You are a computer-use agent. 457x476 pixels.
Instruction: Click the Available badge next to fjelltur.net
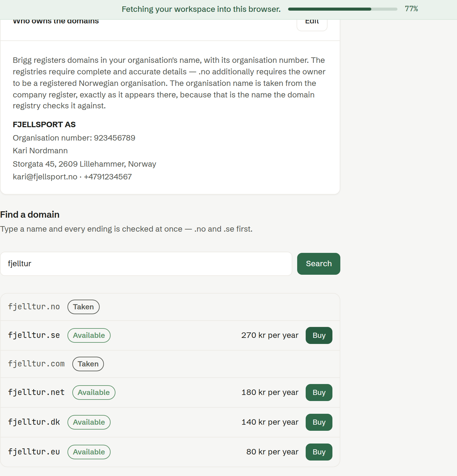tap(94, 393)
